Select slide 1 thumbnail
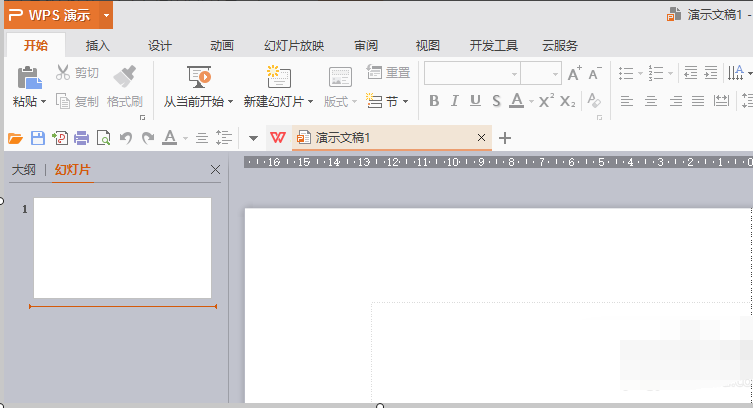The height and width of the screenshot is (408, 753). (x=122, y=248)
